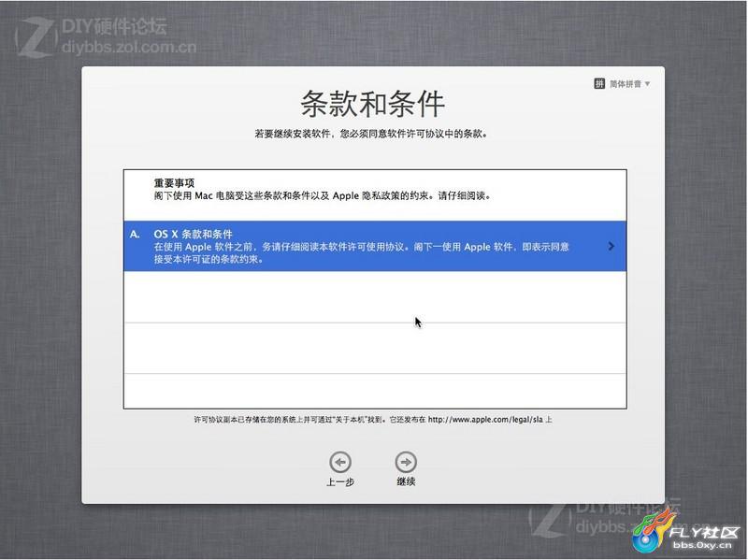Click the 阁下使用 Mac 电脑 notice text
Screen dimensions: 748x560
[323, 195]
